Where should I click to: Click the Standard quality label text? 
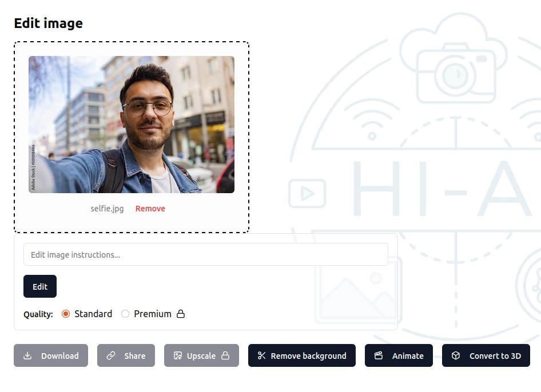[x=93, y=314]
